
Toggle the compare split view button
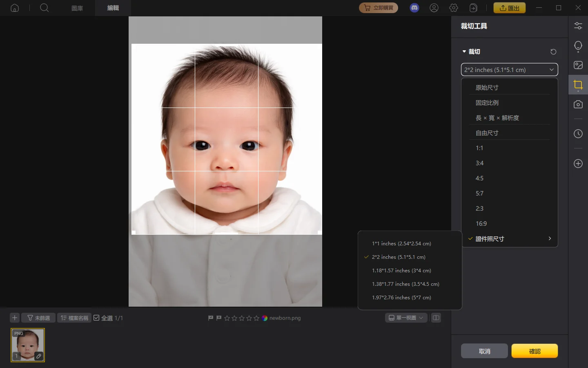click(x=436, y=318)
